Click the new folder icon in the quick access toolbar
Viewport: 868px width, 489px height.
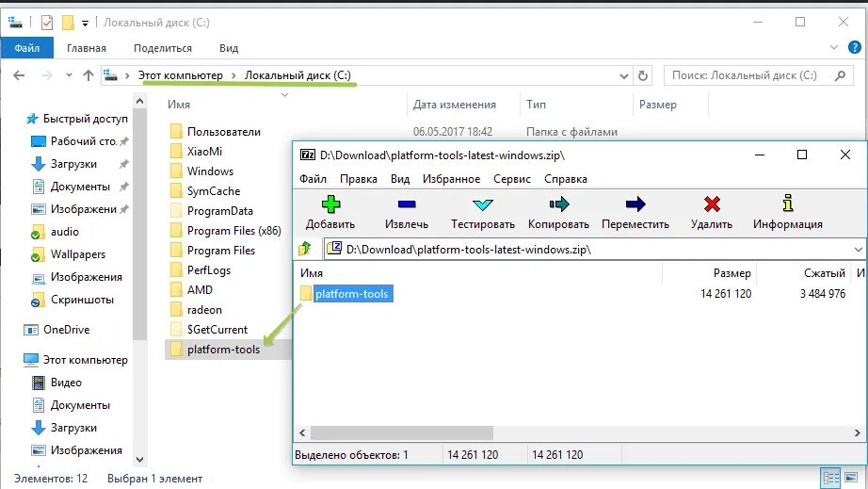tap(68, 23)
